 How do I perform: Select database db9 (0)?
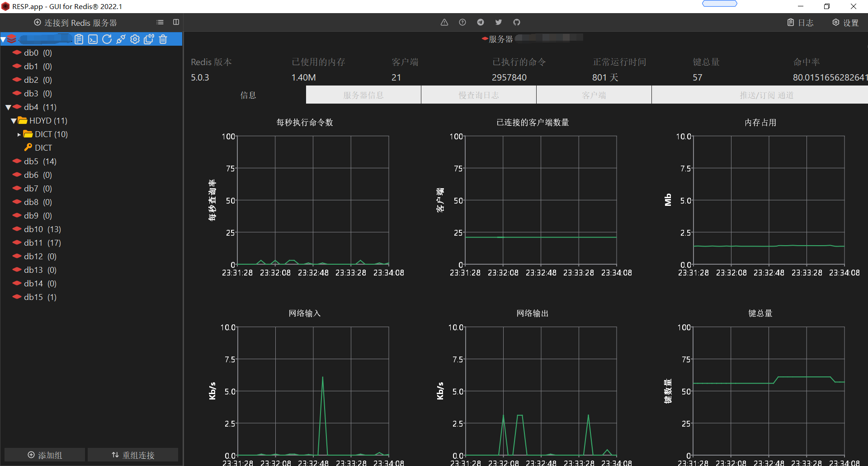coord(38,215)
